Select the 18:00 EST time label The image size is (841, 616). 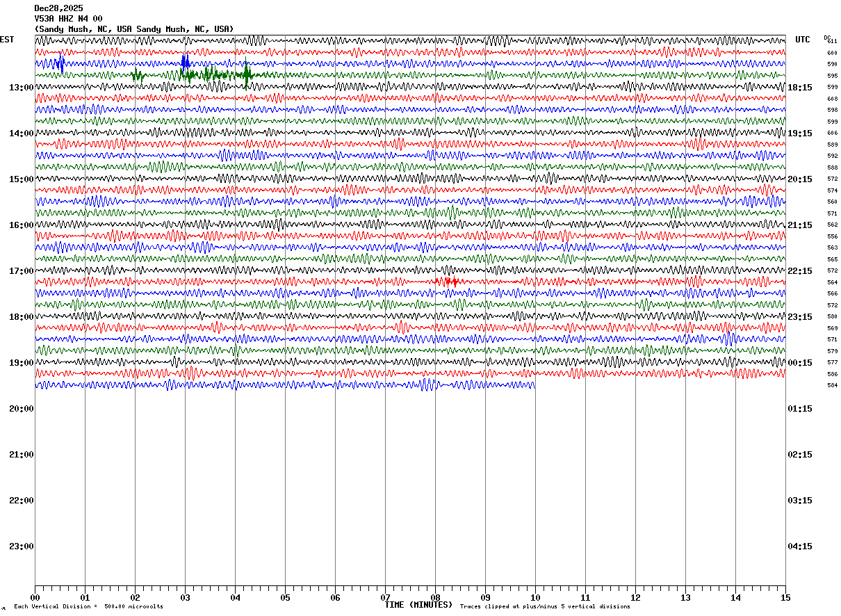[22, 317]
